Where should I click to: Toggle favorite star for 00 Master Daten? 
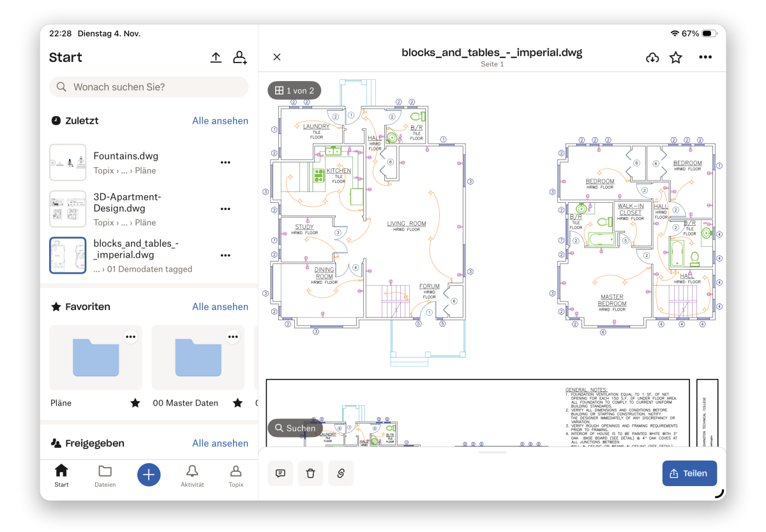coord(237,403)
